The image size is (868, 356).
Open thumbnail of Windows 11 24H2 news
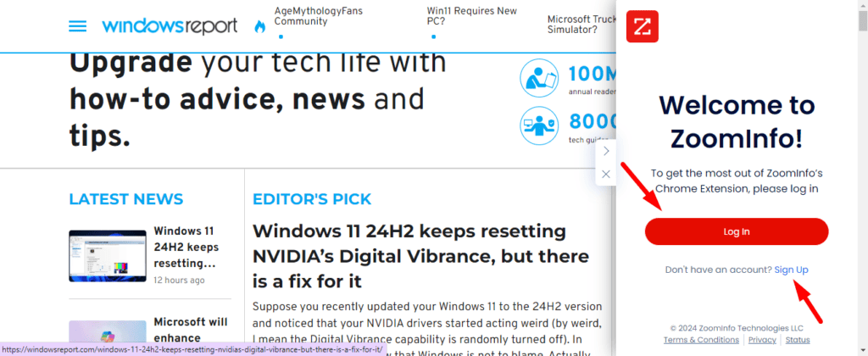coord(108,256)
